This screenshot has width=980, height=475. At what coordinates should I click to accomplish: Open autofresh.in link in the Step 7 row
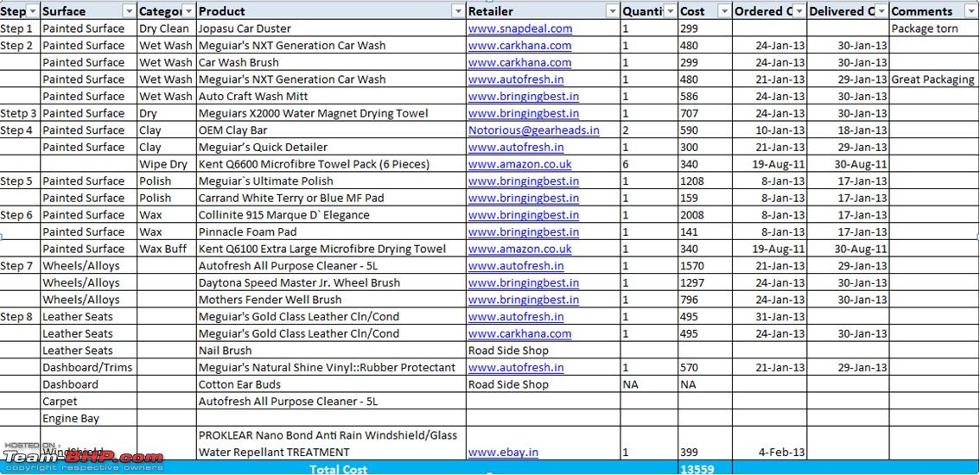[x=516, y=266]
